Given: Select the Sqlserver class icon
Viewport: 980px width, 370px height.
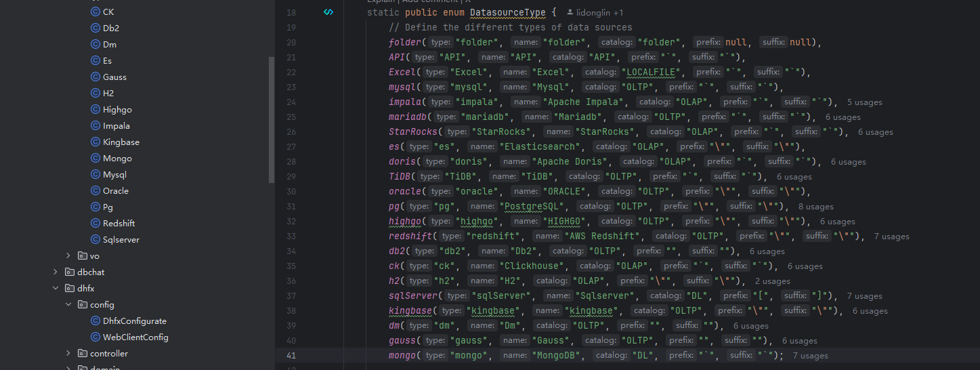Looking at the screenshot, I should coord(95,239).
